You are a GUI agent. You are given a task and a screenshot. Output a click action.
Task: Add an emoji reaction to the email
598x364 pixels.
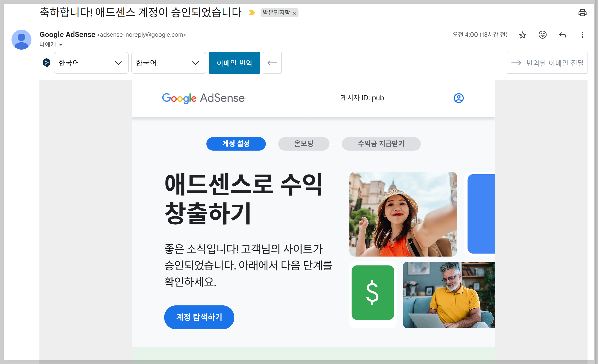click(542, 35)
